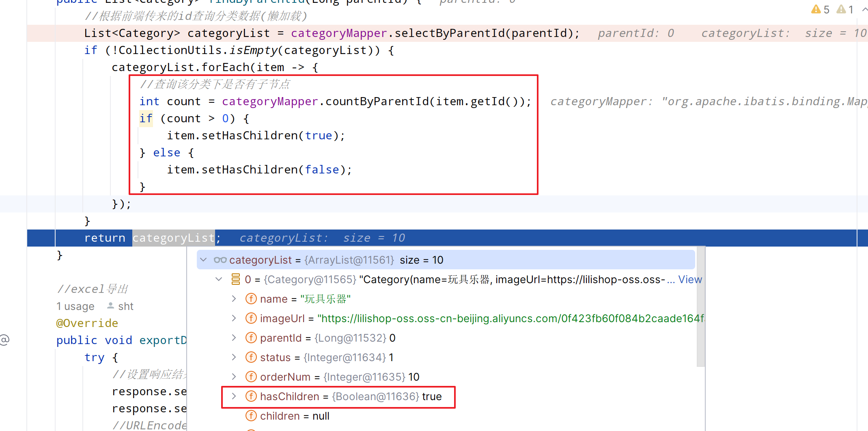
Task: Click 'parentId = {Long@11532} 0' value
Action: point(327,338)
